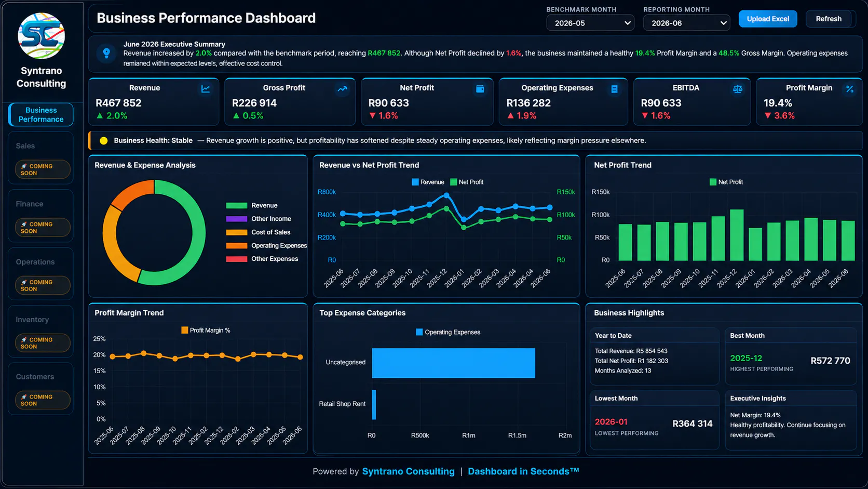Image resolution: width=868 pixels, height=489 pixels.
Task: Toggle Other Expenses legend swatch
Action: click(237, 259)
